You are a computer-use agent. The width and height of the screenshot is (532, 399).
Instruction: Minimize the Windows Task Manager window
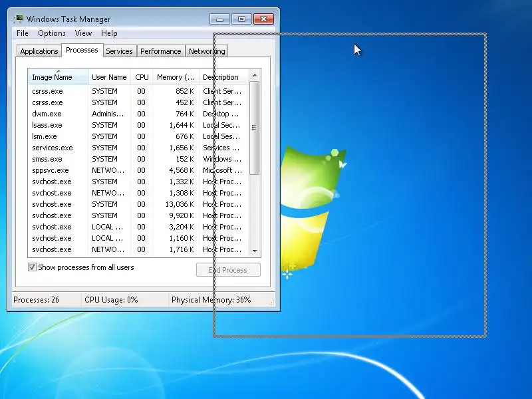click(x=219, y=19)
